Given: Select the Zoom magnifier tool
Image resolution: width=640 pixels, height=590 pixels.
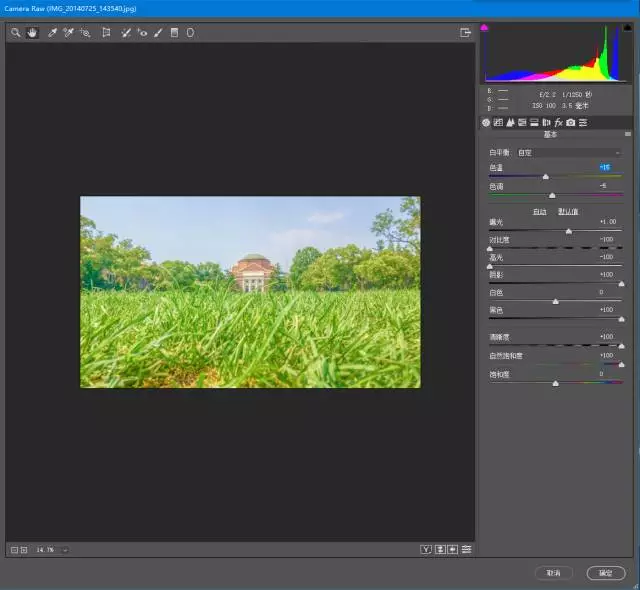Looking at the screenshot, I should click(x=16, y=33).
